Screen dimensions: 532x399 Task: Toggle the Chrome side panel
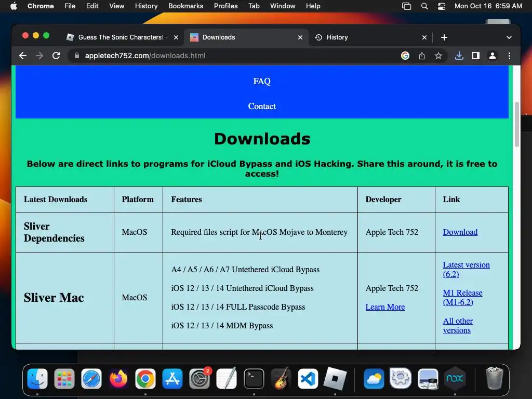point(476,56)
